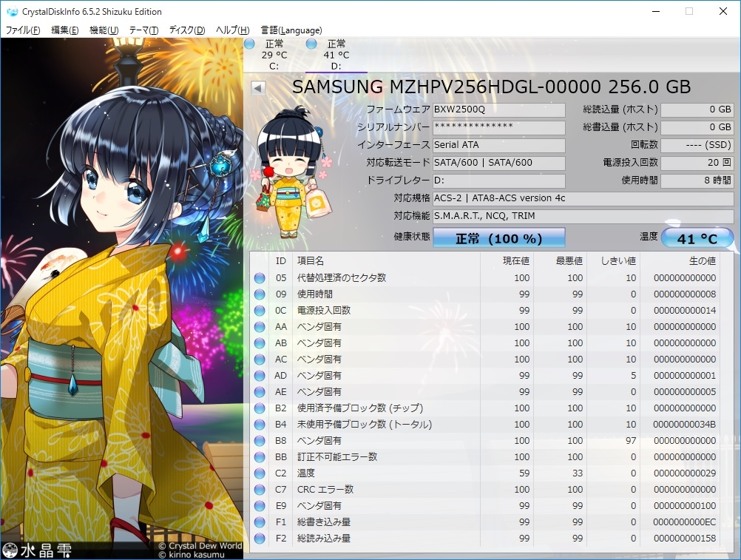Image resolution: width=741 pixels, height=560 pixels.
Task: Click status icon for attribute B4
Action: [260, 425]
